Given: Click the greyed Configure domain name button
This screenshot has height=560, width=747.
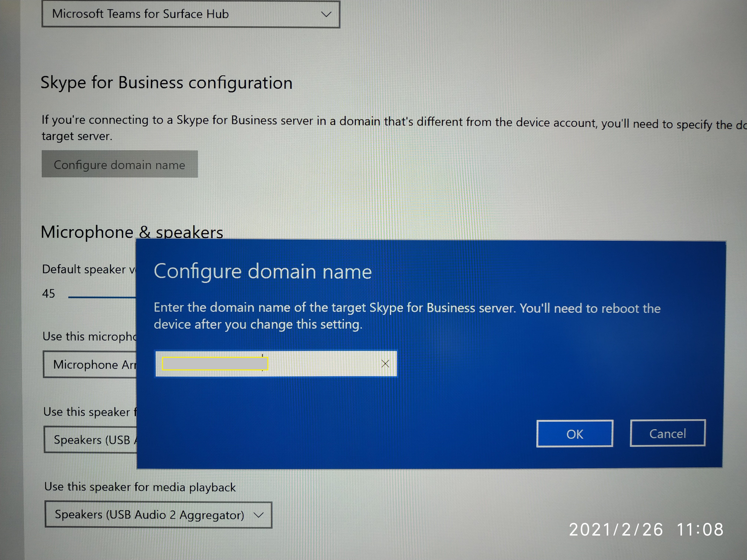Looking at the screenshot, I should 119,164.
